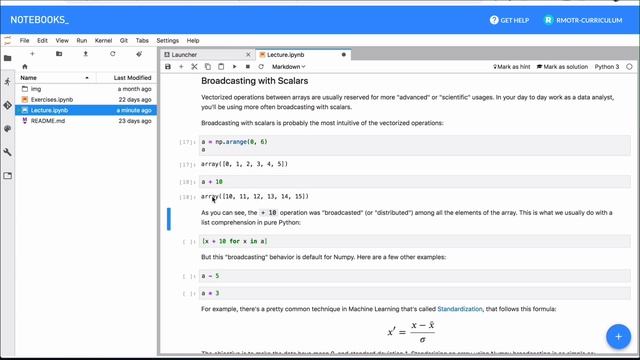
Task: Open the file browser sidebar folder icon
Action: [x=7, y=58]
